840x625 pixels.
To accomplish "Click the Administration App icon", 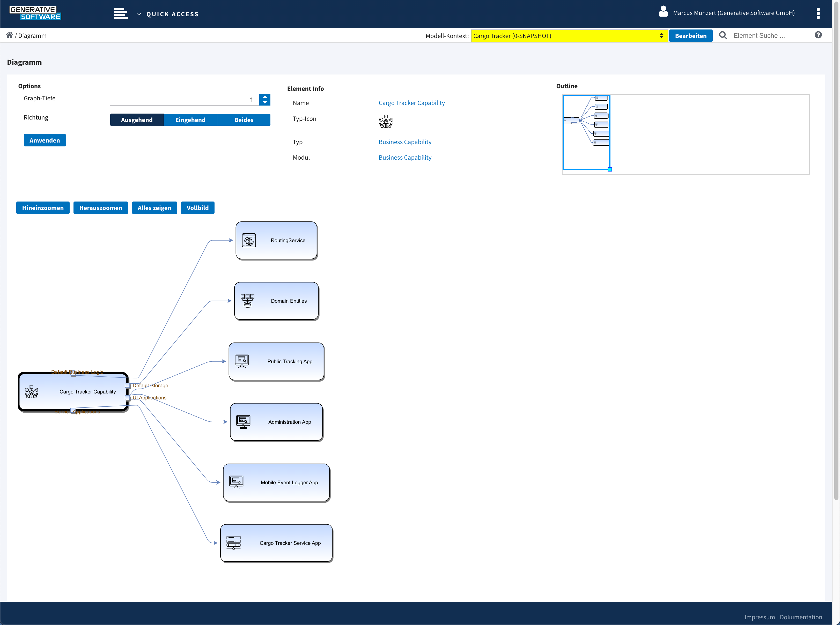I will (x=243, y=421).
